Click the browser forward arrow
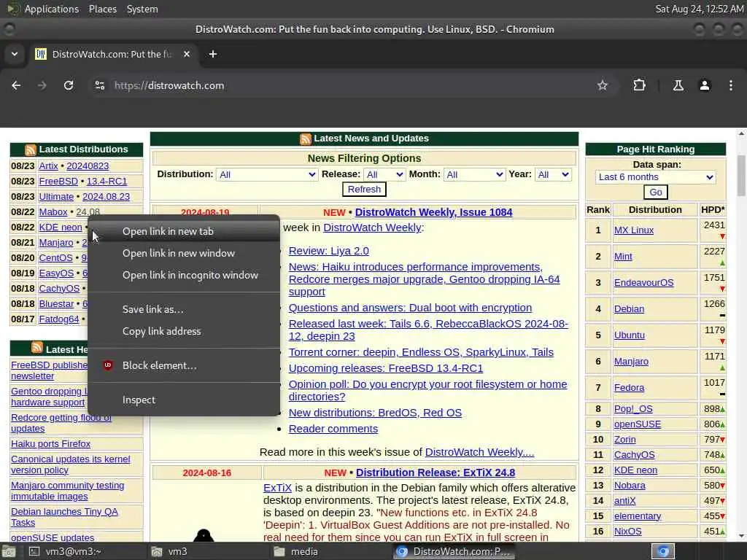This screenshot has height=560, width=747. [x=42, y=85]
